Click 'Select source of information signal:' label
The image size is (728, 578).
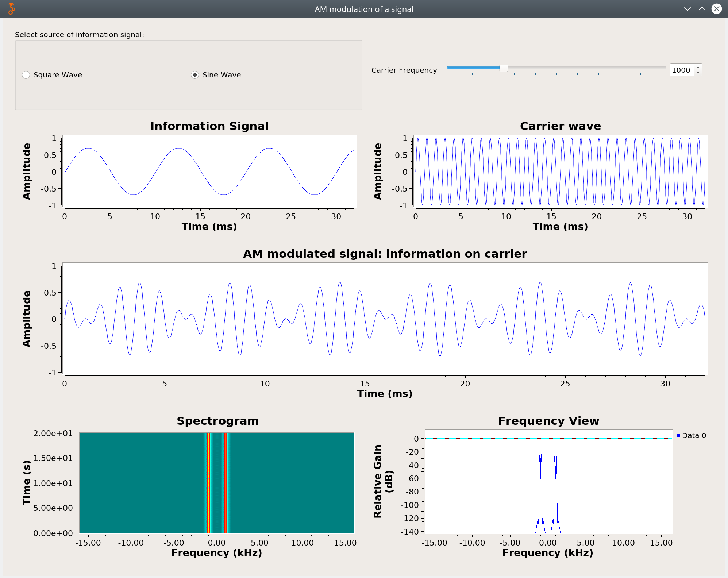[80, 35]
